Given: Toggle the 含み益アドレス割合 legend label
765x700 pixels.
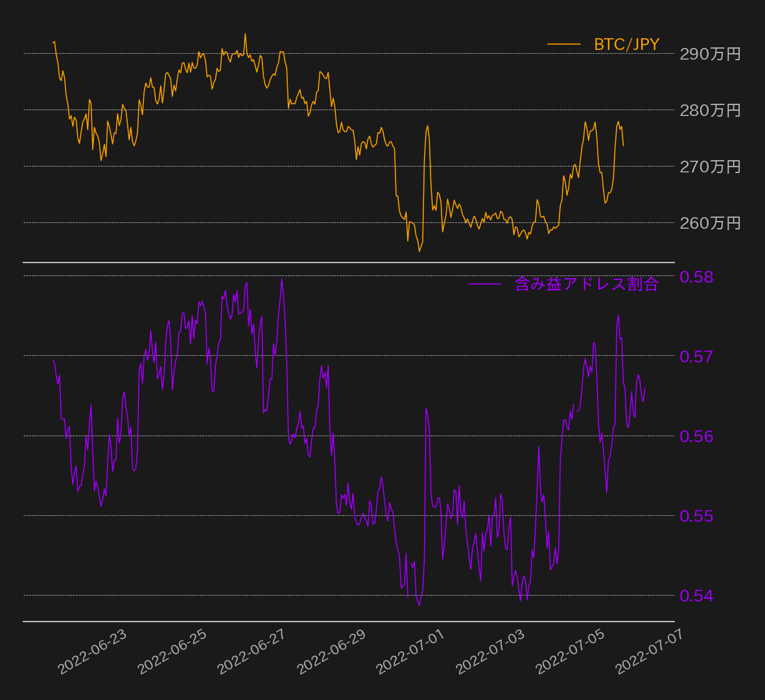Looking at the screenshot, I should 586,284.
